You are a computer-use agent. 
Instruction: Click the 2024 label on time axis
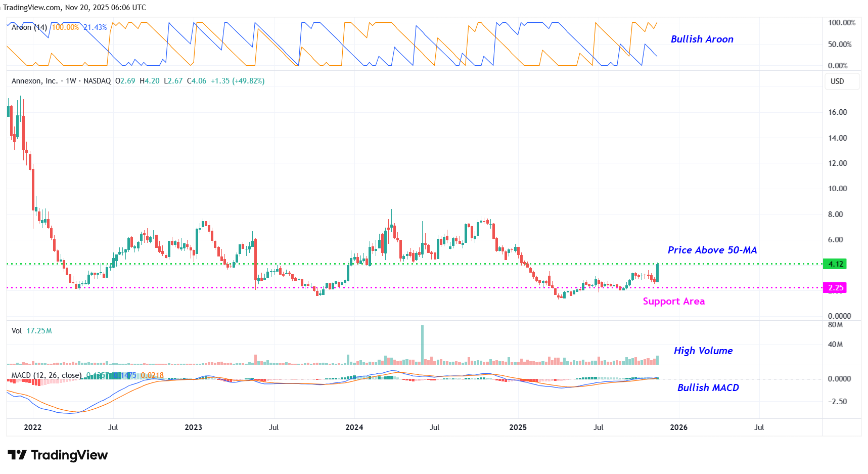tap(354, 427)
